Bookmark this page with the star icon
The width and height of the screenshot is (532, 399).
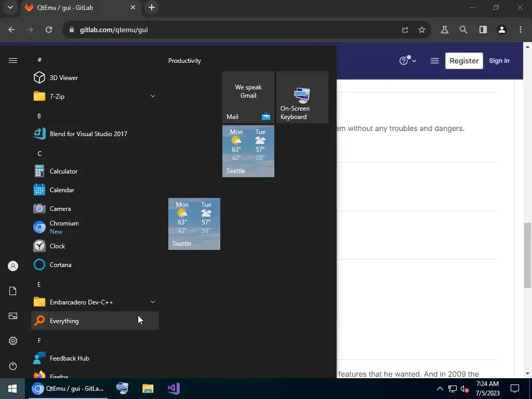[422, 30]
